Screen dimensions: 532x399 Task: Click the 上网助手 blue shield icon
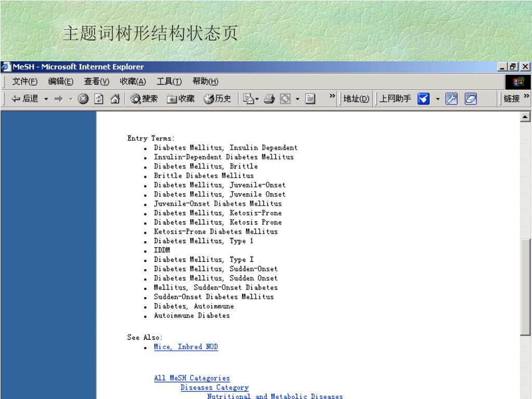[423, 99]
